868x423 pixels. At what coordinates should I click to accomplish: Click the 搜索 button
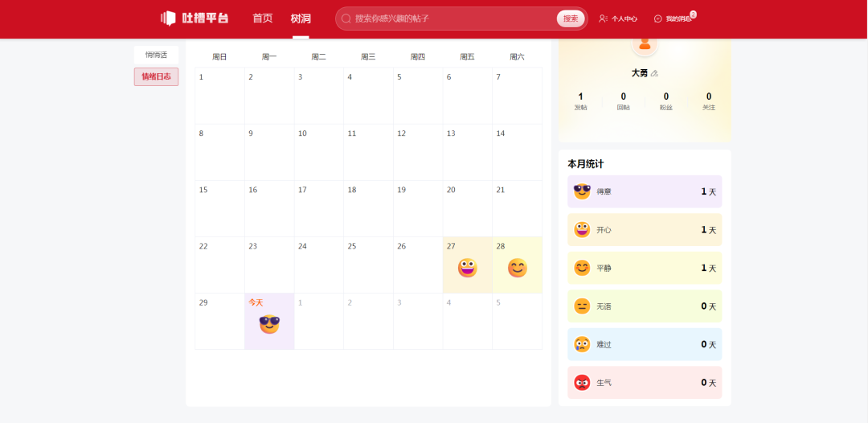click(x=571, y=18)
